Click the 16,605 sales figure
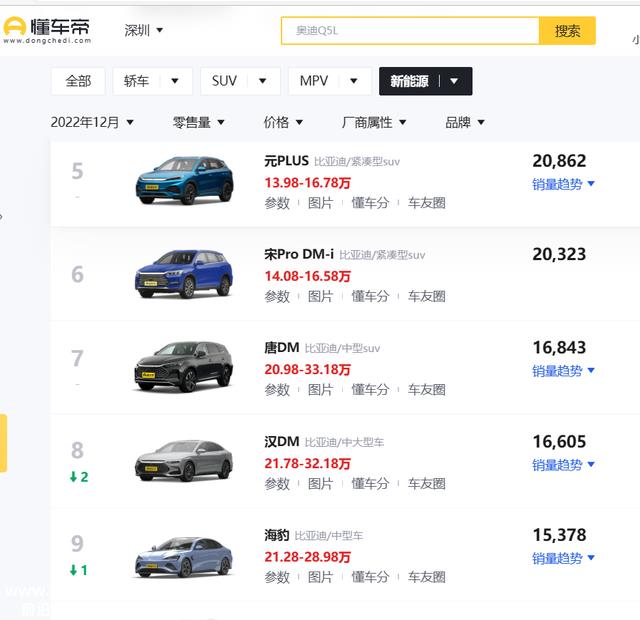 click(x=559, y=442)
